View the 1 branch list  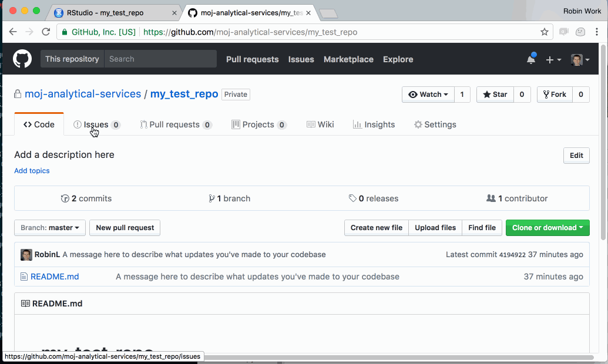point(229,198)
